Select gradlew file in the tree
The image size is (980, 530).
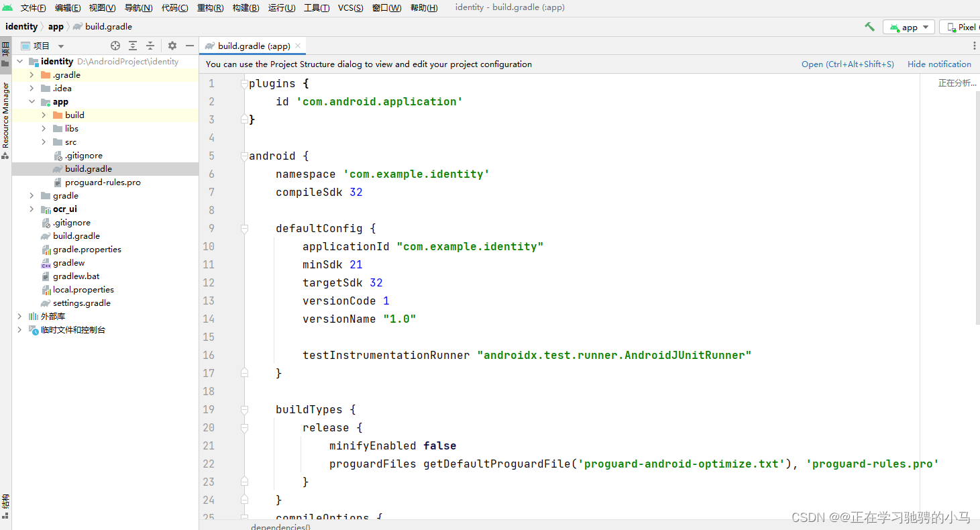coord(68,262)
